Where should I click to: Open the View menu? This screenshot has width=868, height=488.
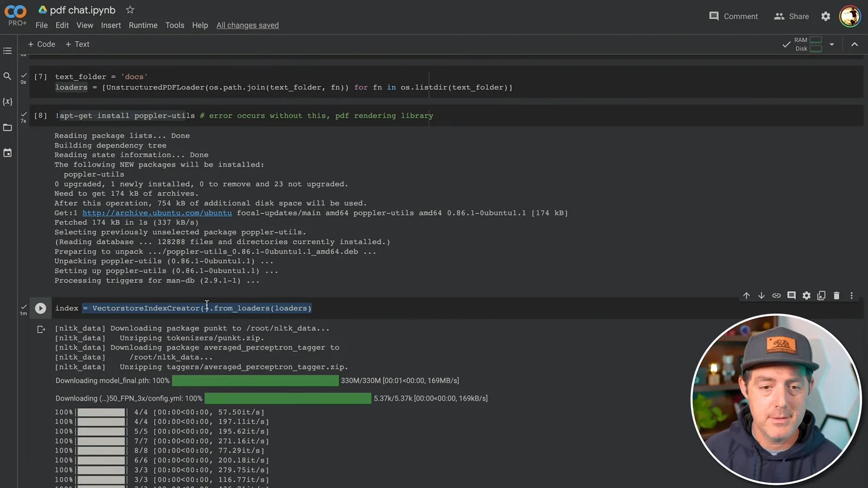click(x=85, y=25)
